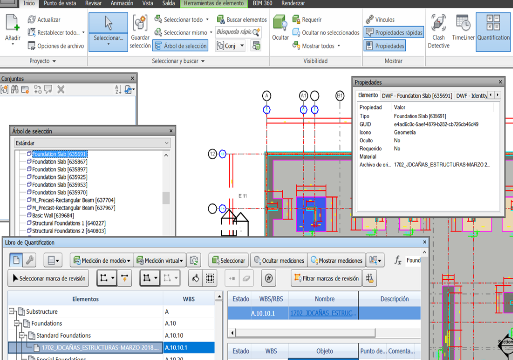Viewport: 513px width, 360px height.
Task: Click the Árbol de selección vertical scrollbar thumb
Action: click(x=166, y=198)
